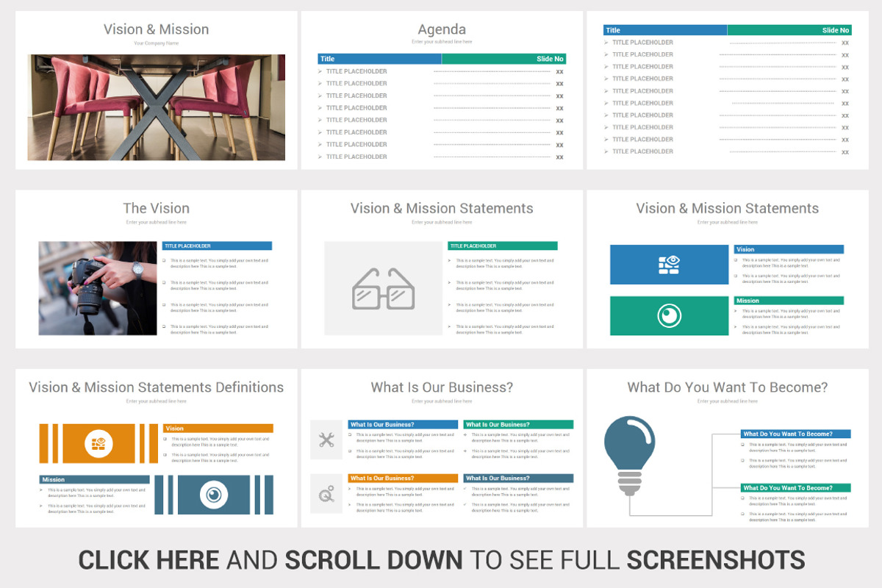
Task: Click the orange "Vision" heading bar
Action: [x=218, y=428]
